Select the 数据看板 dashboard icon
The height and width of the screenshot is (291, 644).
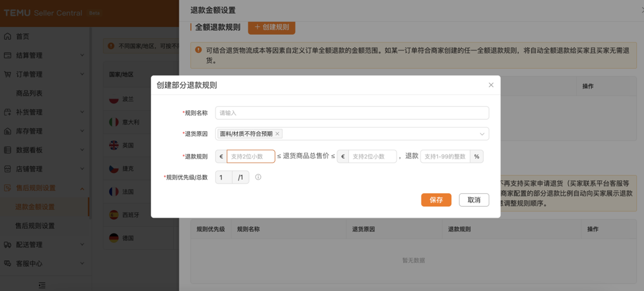(8, 150)
